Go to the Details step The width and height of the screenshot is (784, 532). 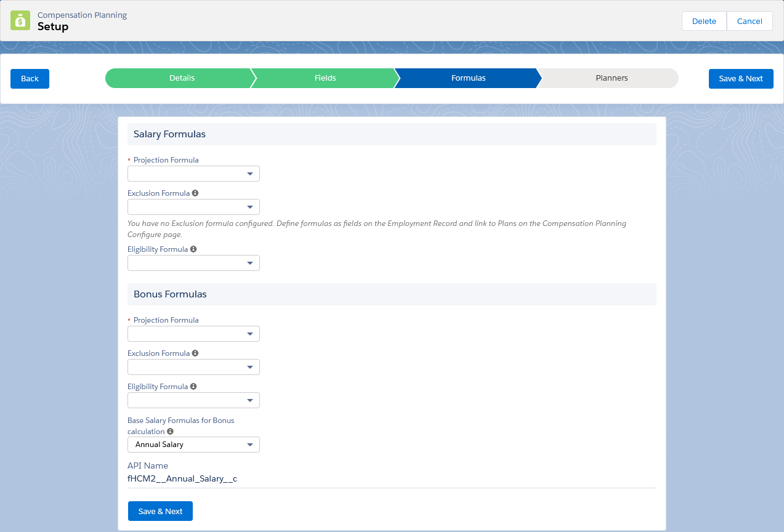click(182, 78)
